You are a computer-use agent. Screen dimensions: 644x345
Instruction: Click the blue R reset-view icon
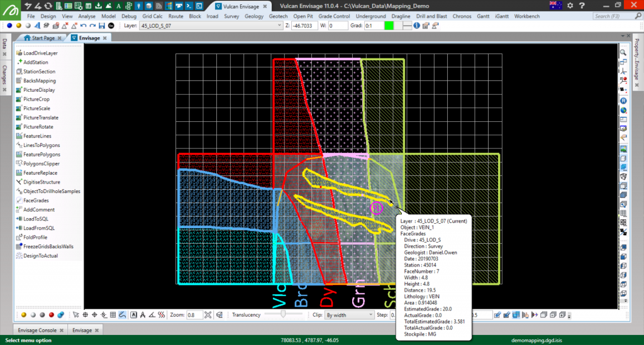click(x=623, y=101)
